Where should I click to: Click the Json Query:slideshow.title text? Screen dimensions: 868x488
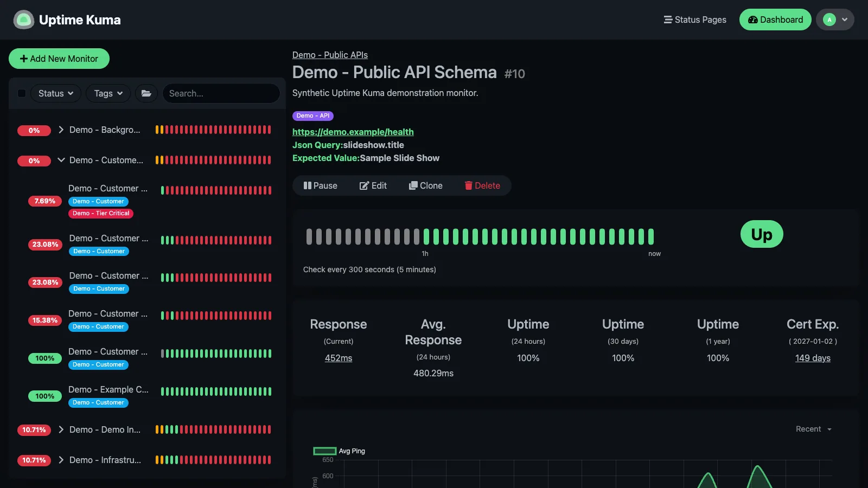pos(348,145)
